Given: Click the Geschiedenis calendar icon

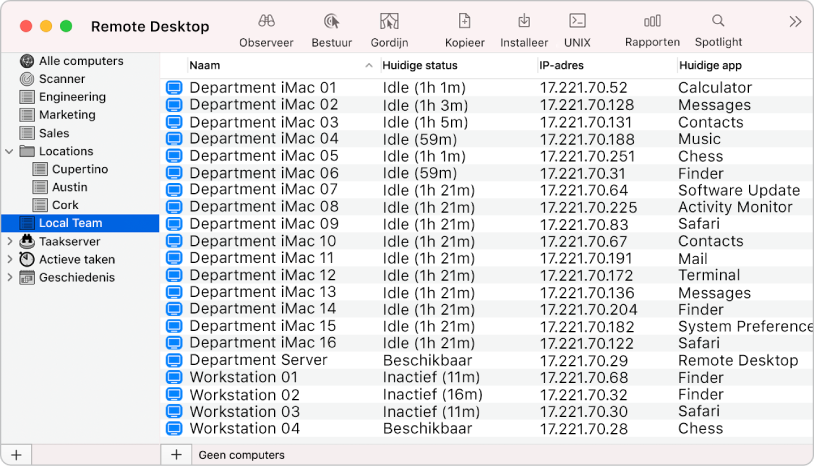Looking at the screenshot, I should 26,278.
